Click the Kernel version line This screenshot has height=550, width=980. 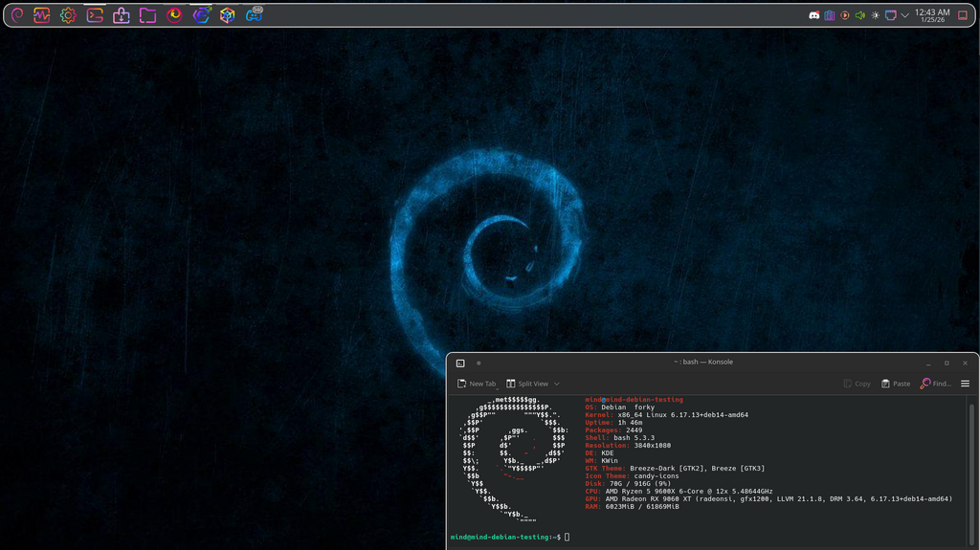tap(666, 415)
